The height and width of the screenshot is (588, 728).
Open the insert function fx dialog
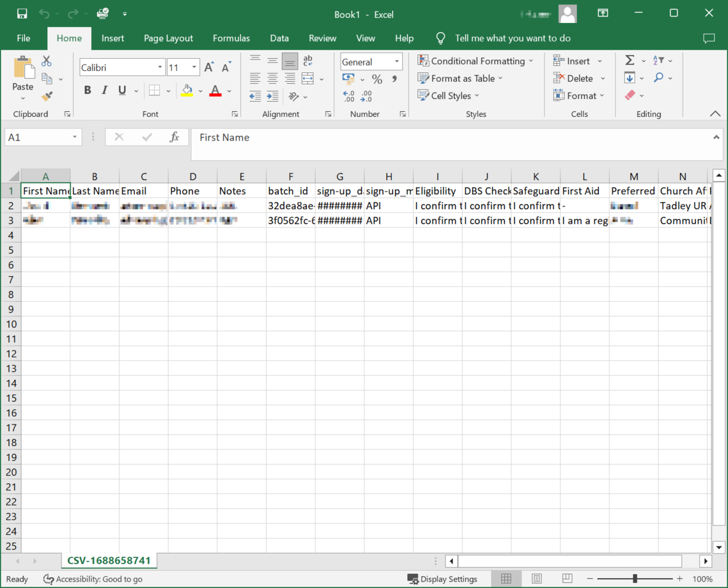point(174,137)
